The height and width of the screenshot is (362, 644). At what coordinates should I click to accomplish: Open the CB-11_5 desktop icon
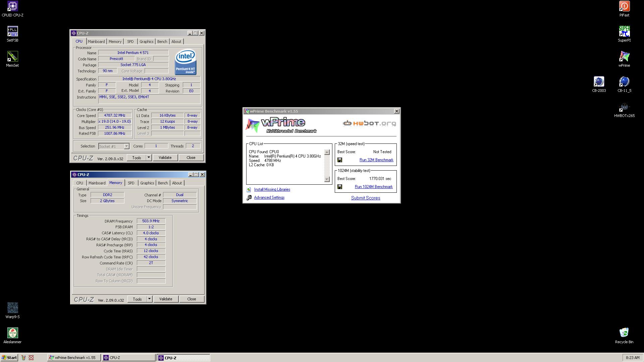pyautogui.click(x=624, y=84)
